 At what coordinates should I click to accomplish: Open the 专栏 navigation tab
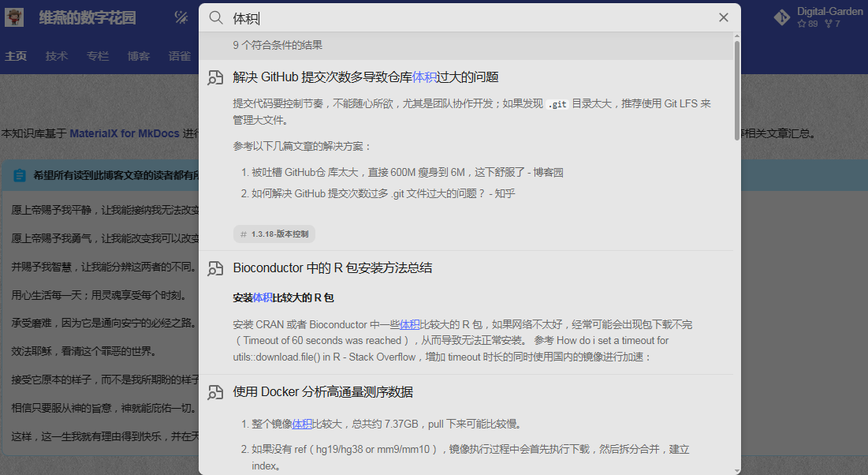98,56
